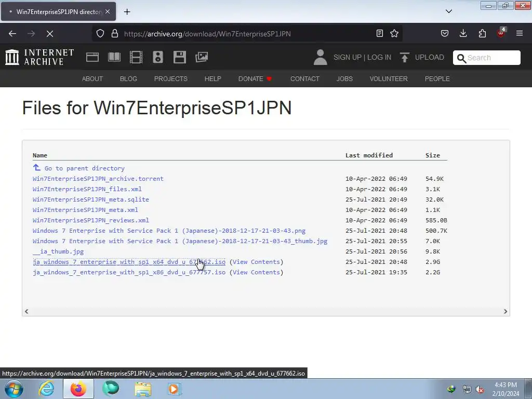Open the Japanese 2018-12-17 .png file

coord(169,231)
